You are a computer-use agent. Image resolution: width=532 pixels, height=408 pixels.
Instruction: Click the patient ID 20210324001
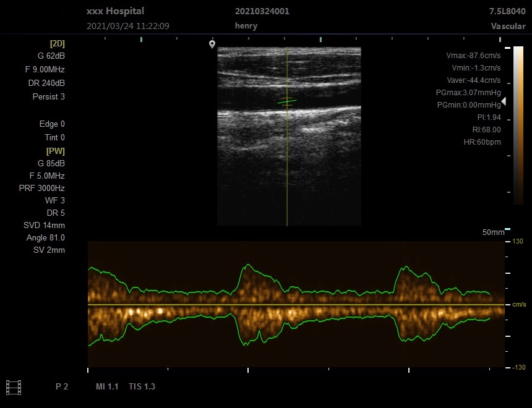pos(262,11)
